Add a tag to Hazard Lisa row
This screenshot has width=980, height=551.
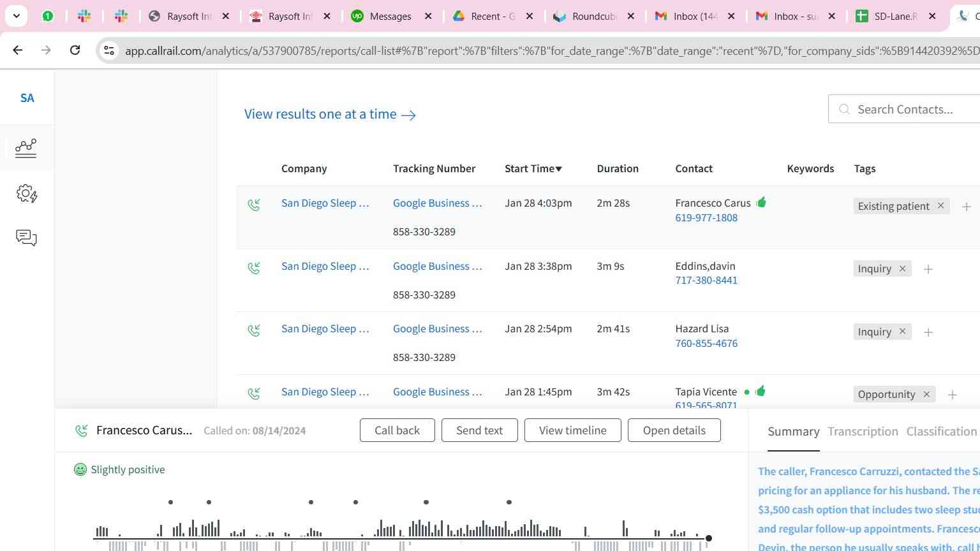pos(928,332)
